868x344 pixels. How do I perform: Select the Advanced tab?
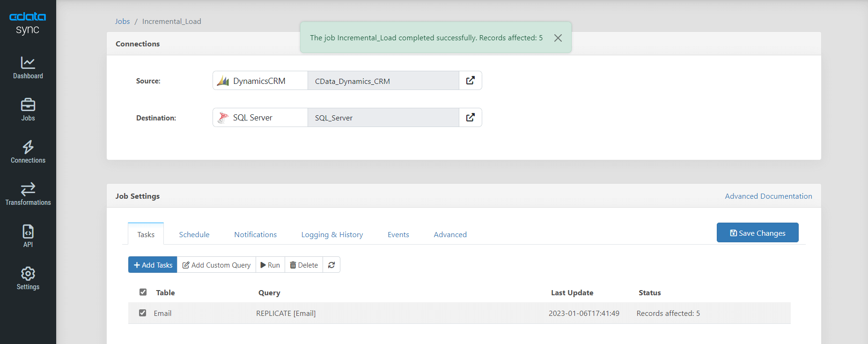click(450, 234)
